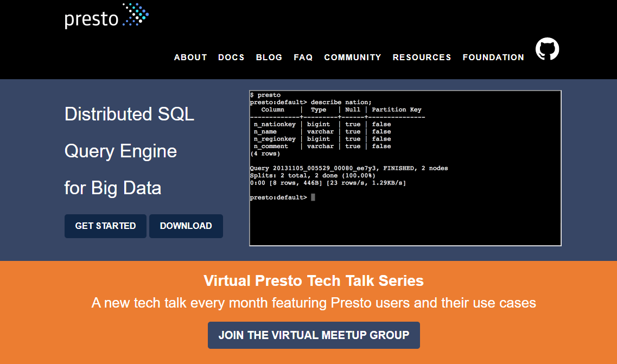The width and height of the screenshot is (617, 364).
Task: Click the Query FINISHED status line
Action: tap(348, 168)
